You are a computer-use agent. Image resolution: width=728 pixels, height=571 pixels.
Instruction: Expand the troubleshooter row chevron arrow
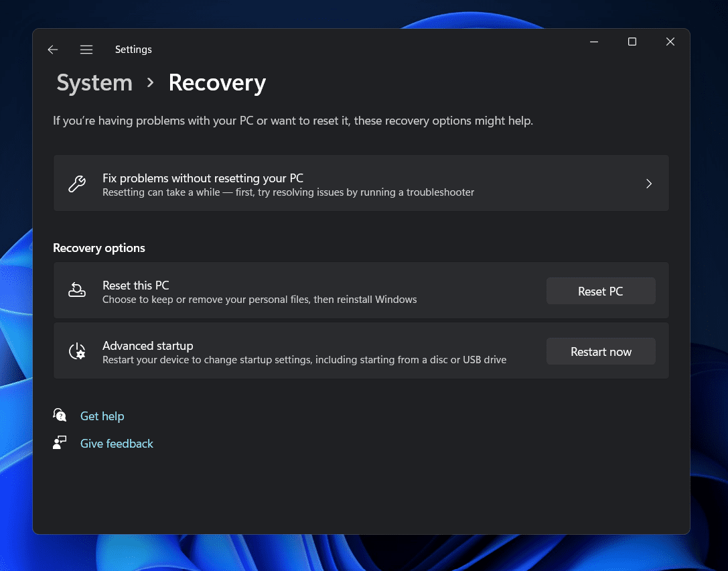(x=648, y=184)
